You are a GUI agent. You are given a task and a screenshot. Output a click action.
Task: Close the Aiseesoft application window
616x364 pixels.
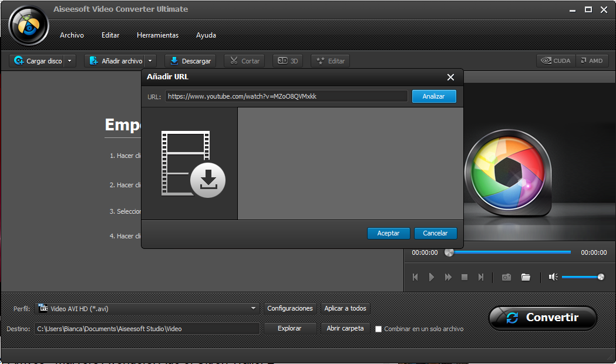coord(604,10)
